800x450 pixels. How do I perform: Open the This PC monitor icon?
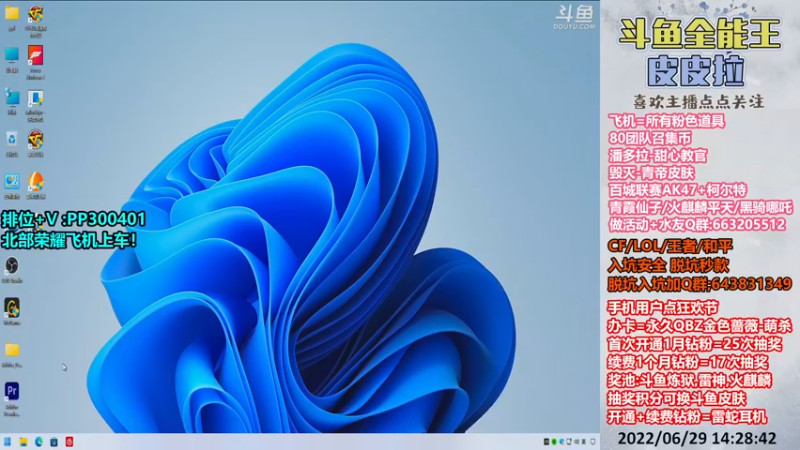12,55
